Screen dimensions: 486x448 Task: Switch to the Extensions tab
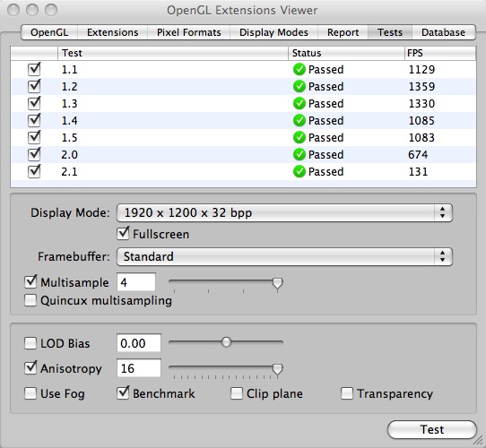(112, 32)
